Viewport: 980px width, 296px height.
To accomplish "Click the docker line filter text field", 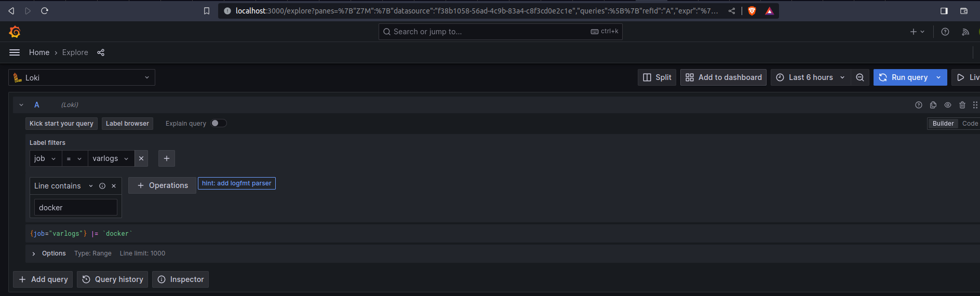I will coord(76,207).
